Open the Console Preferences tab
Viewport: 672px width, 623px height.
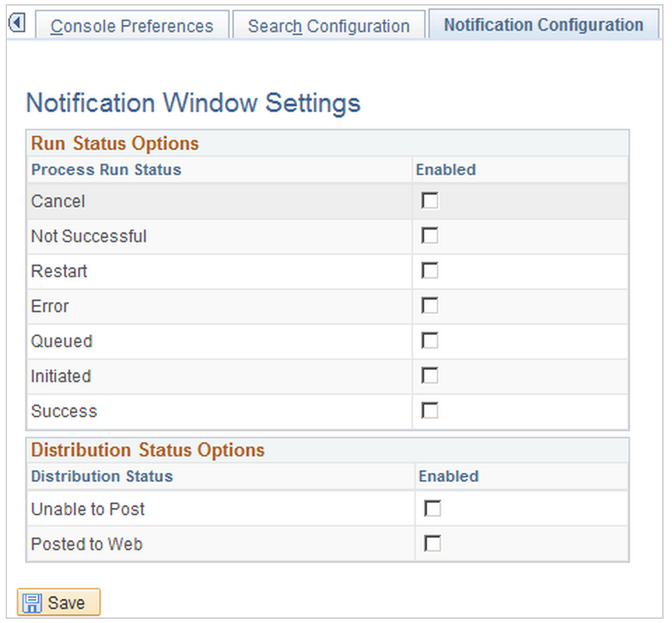132,27
